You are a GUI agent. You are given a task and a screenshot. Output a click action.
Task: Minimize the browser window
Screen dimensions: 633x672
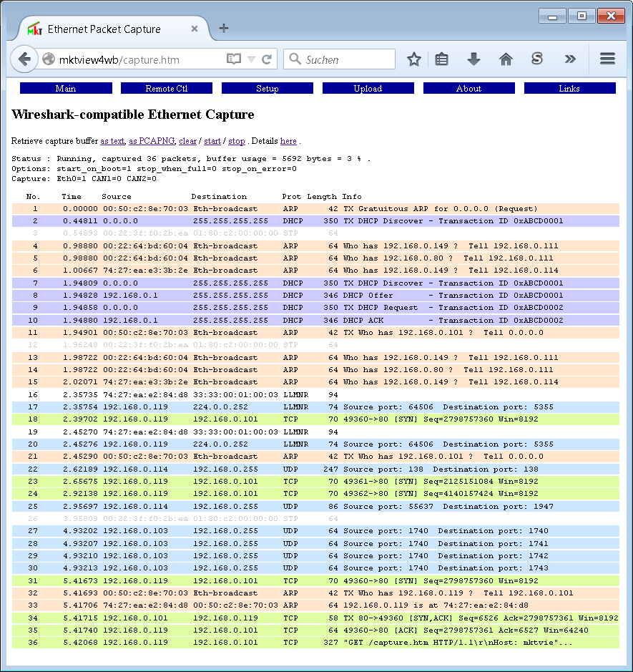click(552, 16)
